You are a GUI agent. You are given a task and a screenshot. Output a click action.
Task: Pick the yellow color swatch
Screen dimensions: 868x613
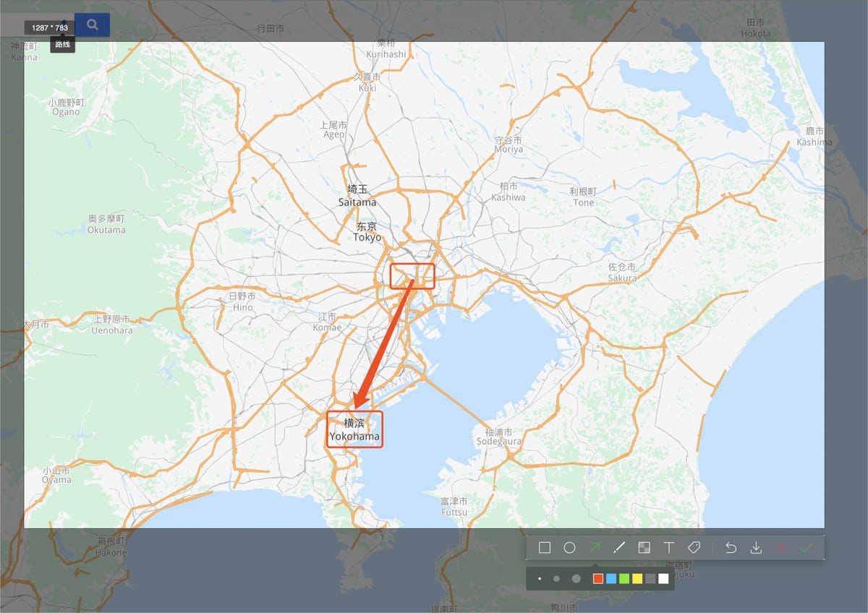click(637, 578)
